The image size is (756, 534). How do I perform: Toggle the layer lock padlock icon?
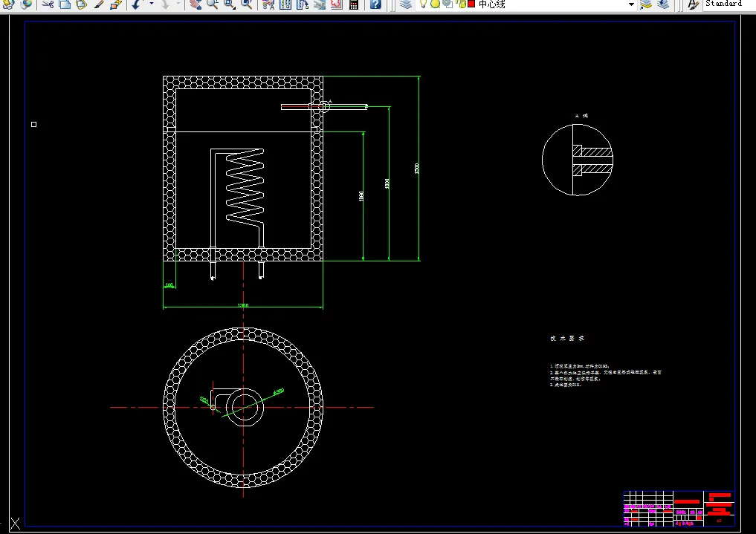pyautogui.click(x=460, y=4)
